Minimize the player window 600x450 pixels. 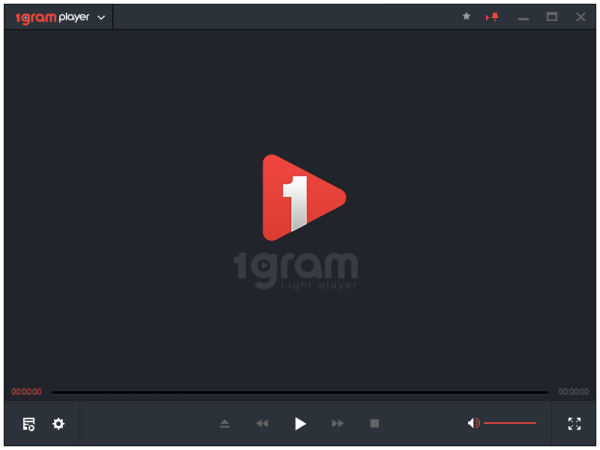point(523,17)
